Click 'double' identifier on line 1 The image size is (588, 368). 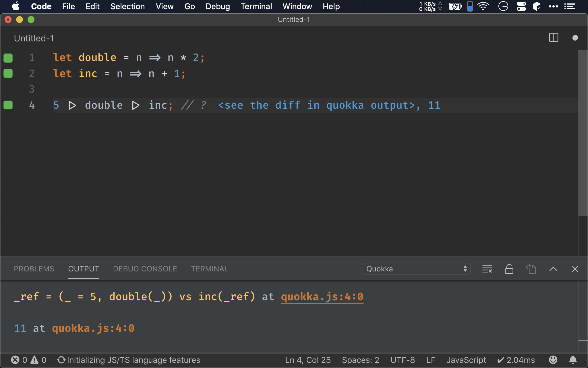point(97,57)
